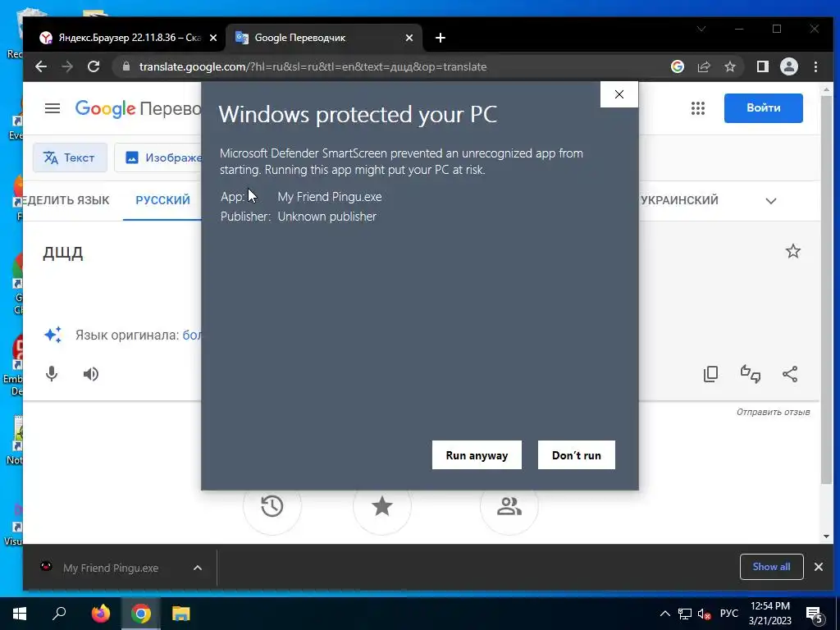
Task: Click the Chrome forward arrow
Action: click(x=67, y=66)
